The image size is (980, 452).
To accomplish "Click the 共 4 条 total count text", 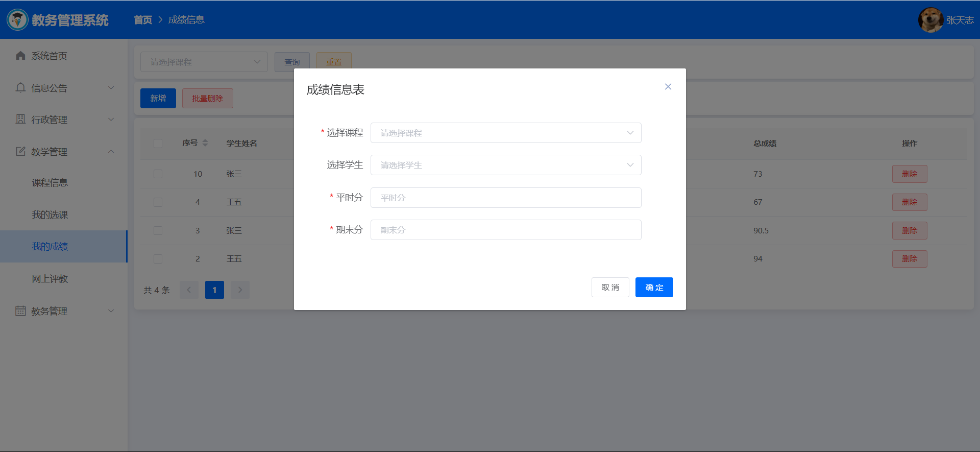I will 157,290.
